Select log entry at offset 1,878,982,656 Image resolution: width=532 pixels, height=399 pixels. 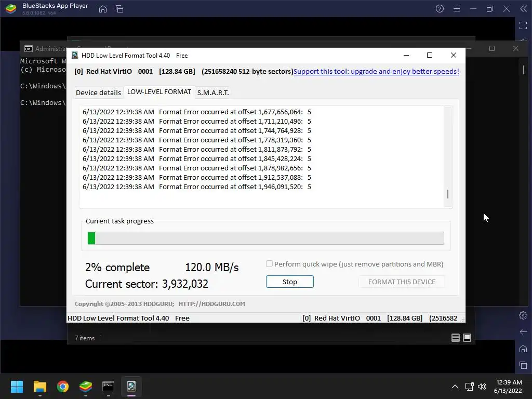(197, 168)
